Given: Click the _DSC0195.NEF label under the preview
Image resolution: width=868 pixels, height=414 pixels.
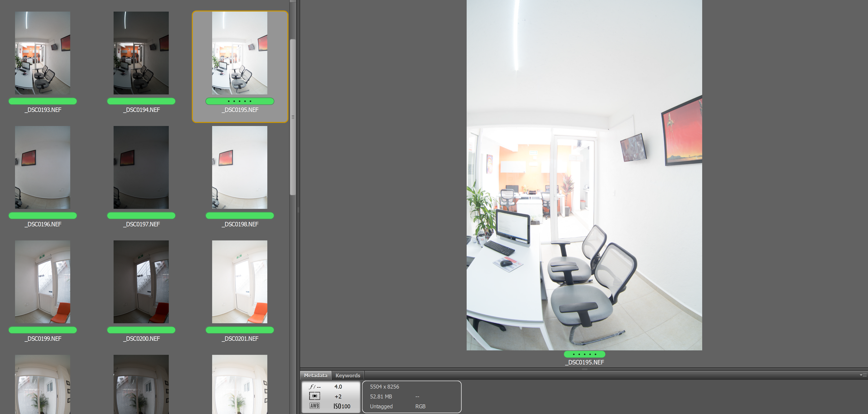Looking at the screenshot, I should (x=584, y=362).
